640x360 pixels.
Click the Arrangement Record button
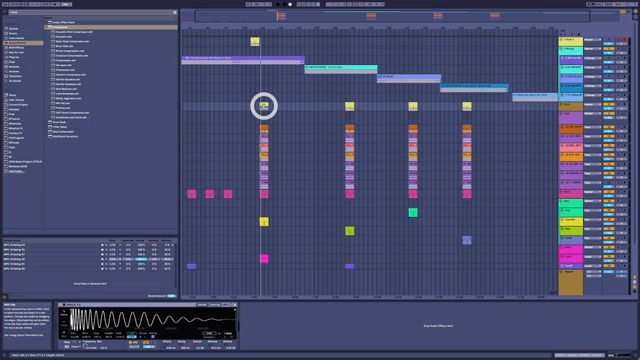tap(290, 4)
